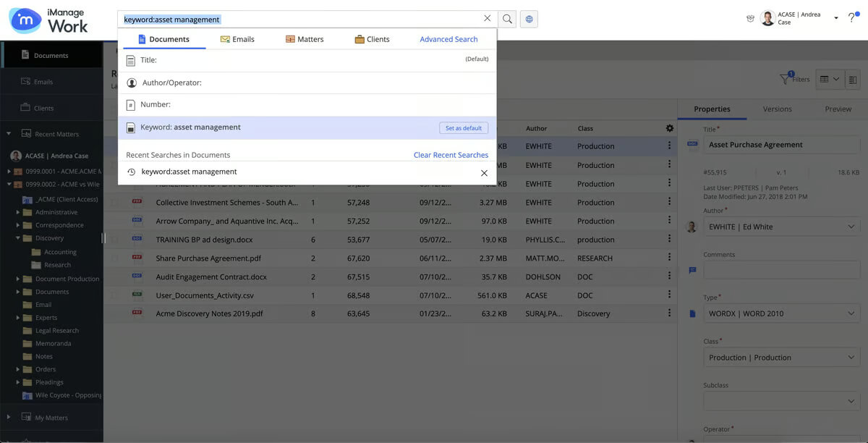This screenshot has height=443, width=868.
Task: Sort by the Author column header
Action: click(x=537, y=129)
